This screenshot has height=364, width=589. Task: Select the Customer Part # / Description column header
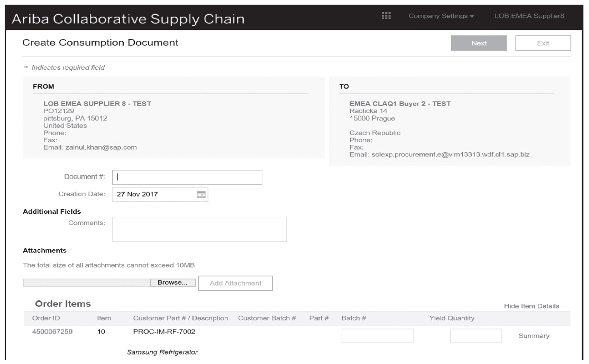coord(181,318)
